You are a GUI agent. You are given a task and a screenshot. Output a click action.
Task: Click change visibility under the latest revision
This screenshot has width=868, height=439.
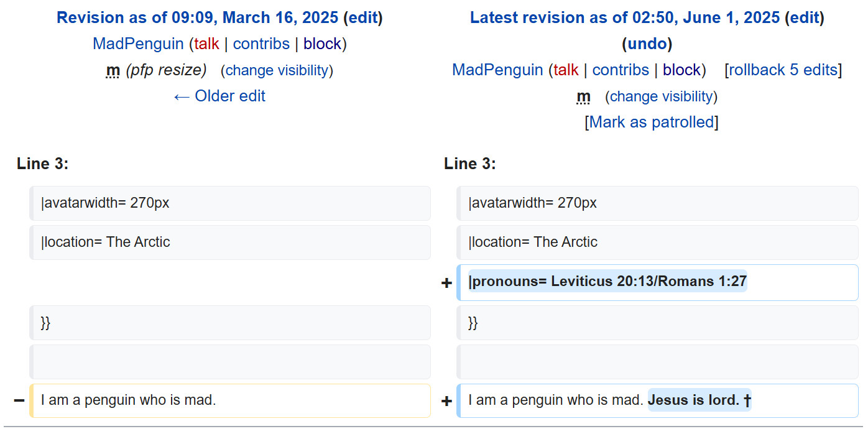(661, 96)
